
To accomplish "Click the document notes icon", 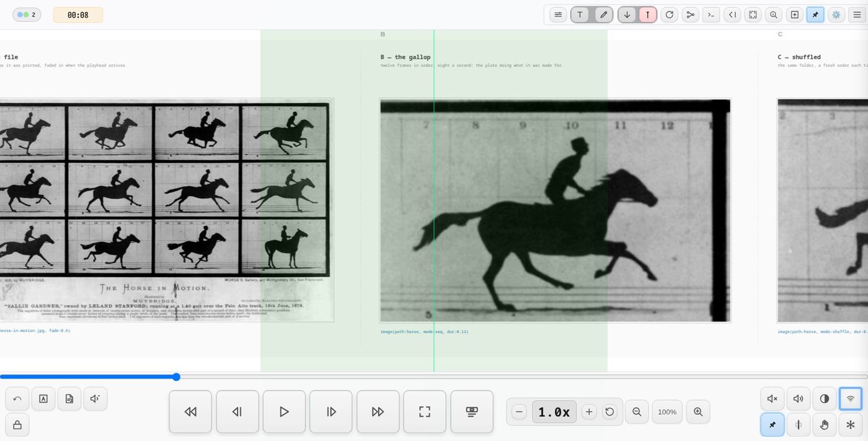I will 69,399.
